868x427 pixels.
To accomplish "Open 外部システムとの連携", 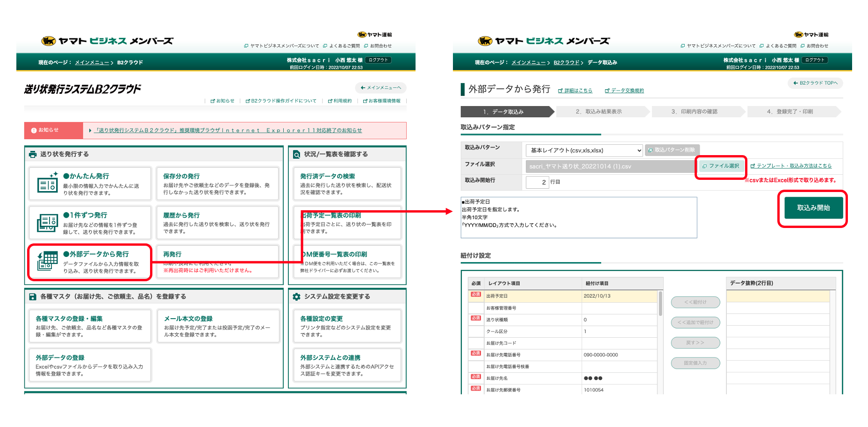I will tap(347, 365).
